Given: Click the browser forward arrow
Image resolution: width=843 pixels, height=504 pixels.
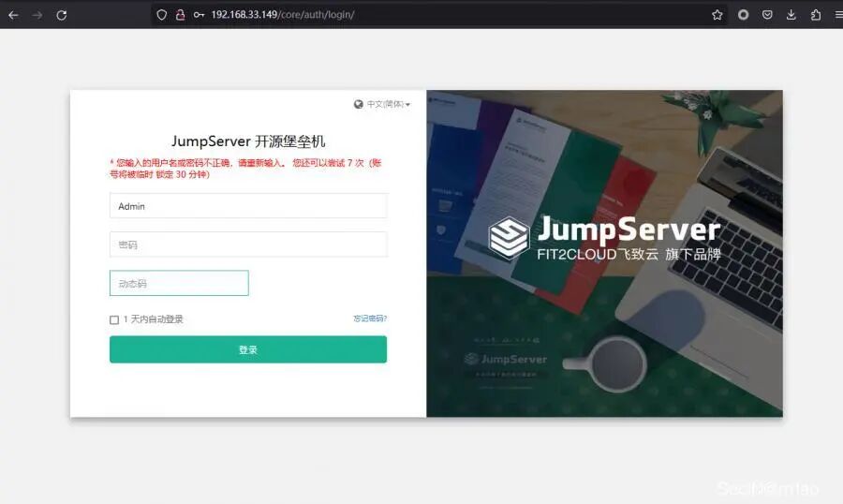Looking at the screenshot, I should [x=37, y=15].
